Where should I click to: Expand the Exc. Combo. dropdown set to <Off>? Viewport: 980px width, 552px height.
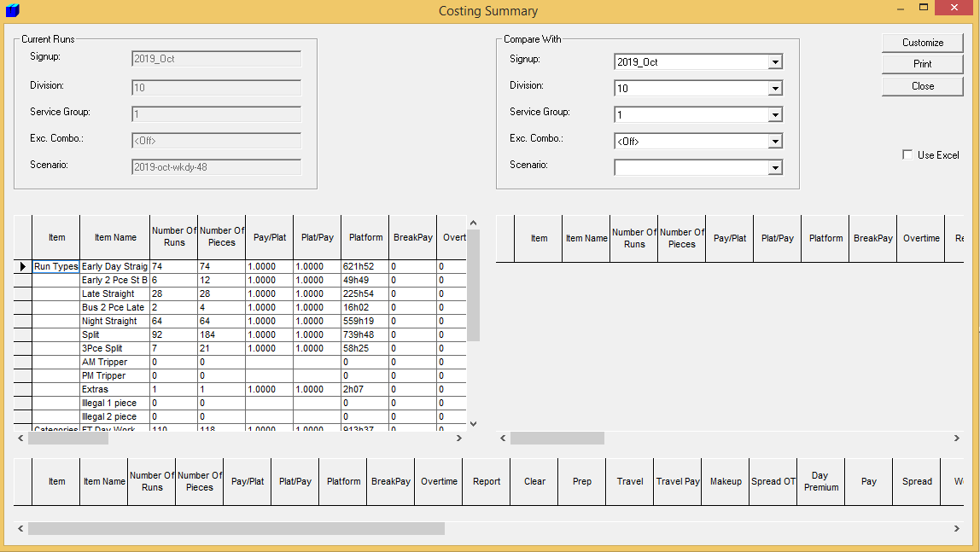pyautogui.click(x=775, y=141)
